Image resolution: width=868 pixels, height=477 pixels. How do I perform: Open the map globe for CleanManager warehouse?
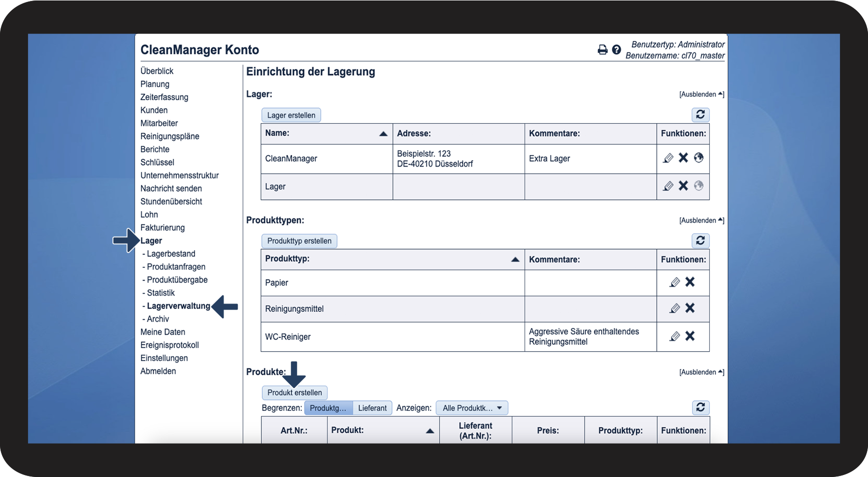[x=699, y=158]
